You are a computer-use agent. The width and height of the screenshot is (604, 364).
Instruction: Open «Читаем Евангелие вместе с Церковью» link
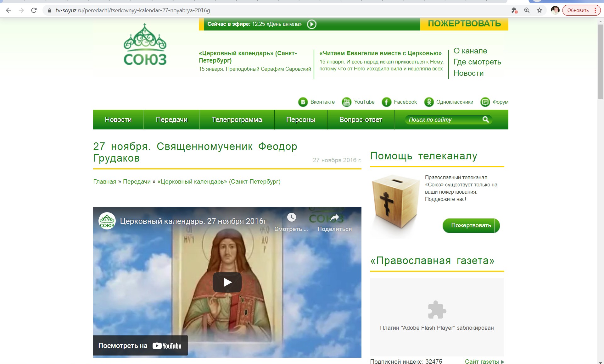pos(380,53)
